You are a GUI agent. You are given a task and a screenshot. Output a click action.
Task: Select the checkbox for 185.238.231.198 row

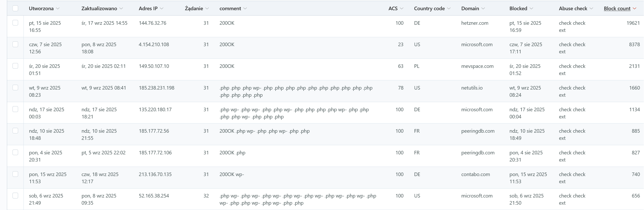[15, 88]
